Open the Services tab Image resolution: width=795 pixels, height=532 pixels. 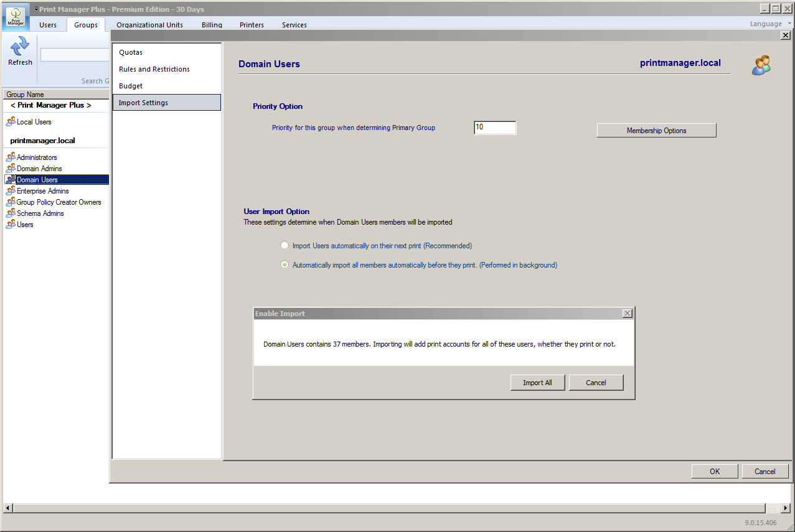(x=294, y=25)
